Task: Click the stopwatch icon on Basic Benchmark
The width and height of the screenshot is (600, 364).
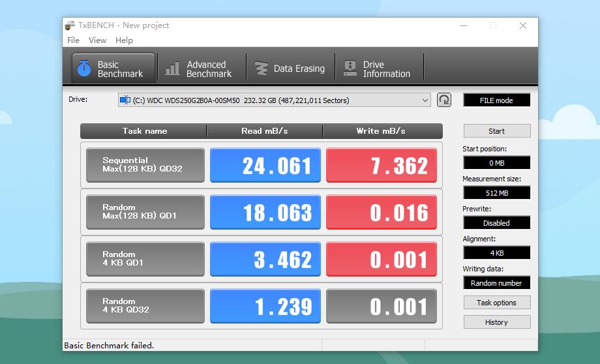Action: tap(84, 68)
